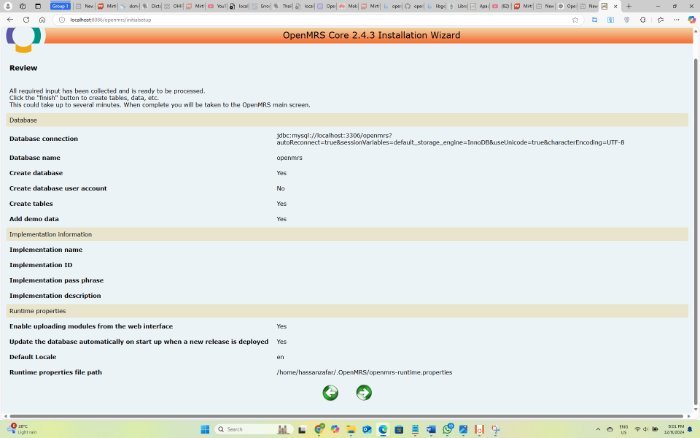Switch to the Group 1 tab group
Image resolution: width=700 pixels, height=438 pixels.
(60, 6)
